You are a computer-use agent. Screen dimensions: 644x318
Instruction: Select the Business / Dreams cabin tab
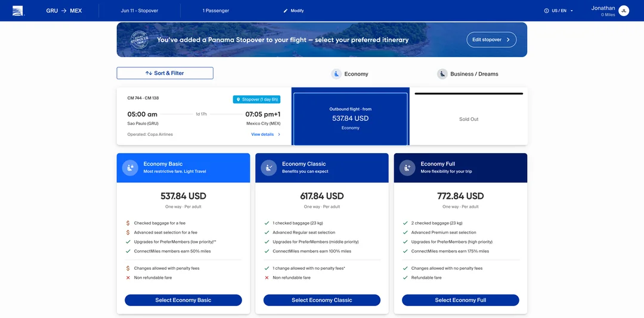point(468,74)
